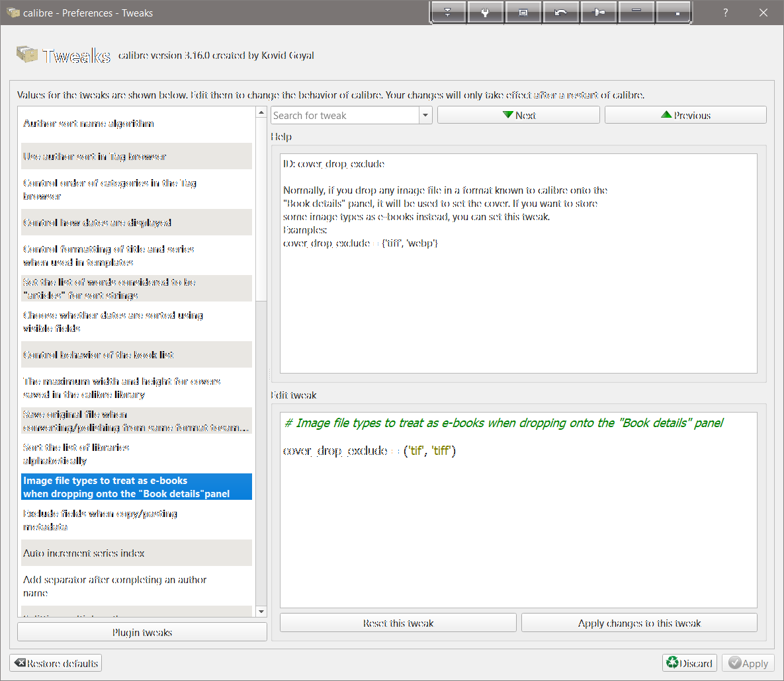Screen dimensions: 784x681
Task: Select Sort the list of libraries alphabetically
Action: tap(136, 454)
